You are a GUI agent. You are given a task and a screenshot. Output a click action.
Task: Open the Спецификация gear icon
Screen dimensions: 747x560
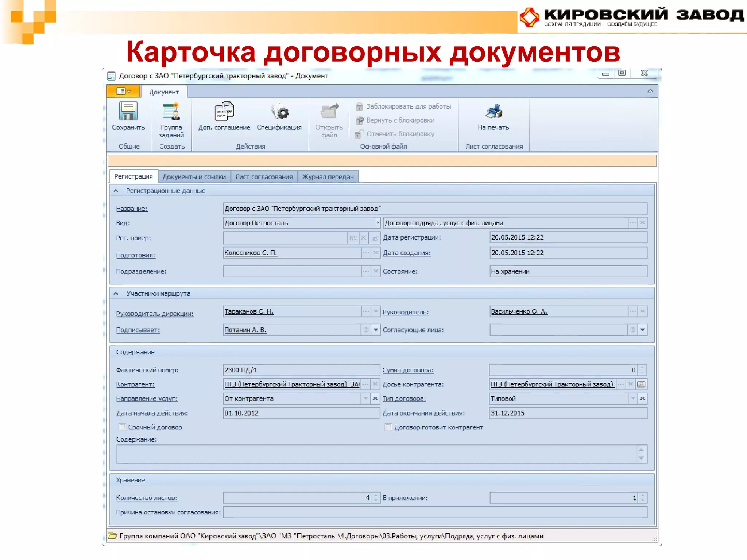pyautogui.click(x=280, y=112)
